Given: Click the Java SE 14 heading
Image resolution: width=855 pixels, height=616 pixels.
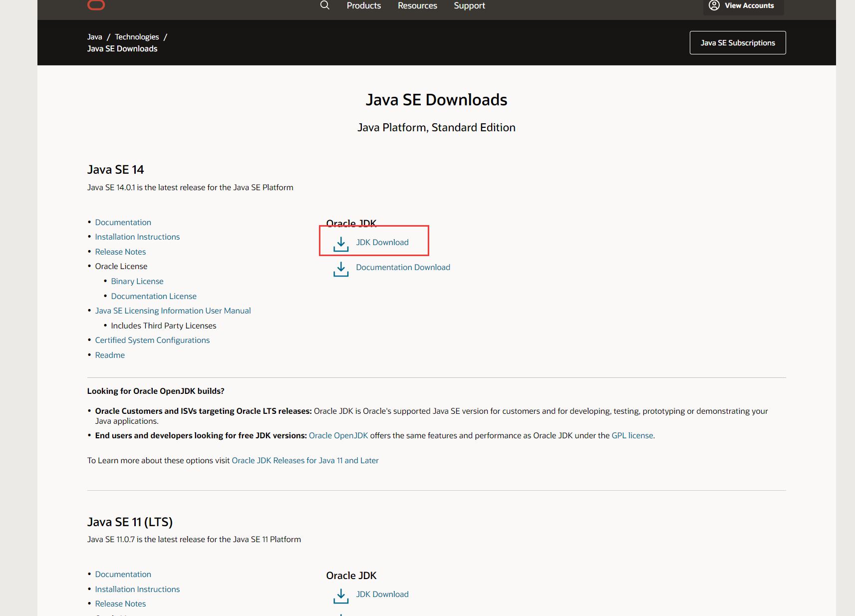Looking at the screenshot, I should [116, 170].
